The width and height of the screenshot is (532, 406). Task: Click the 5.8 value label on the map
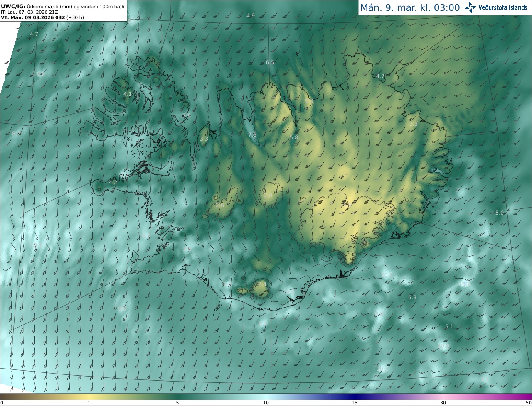point(294,137)
